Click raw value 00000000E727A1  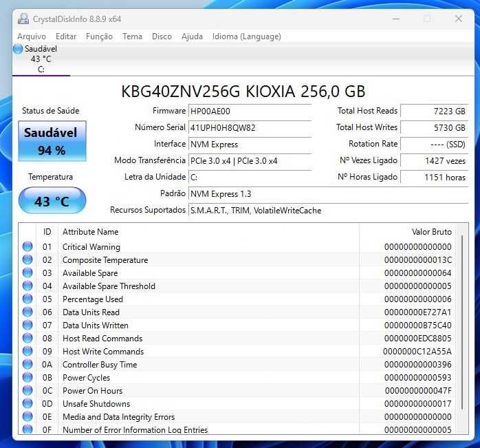coord(418,312)
